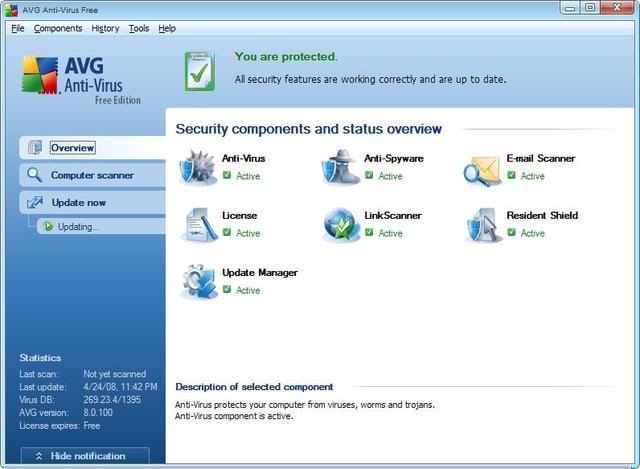Click the Resident Shield Active green check
640x469 pixels.
[511, 232]
